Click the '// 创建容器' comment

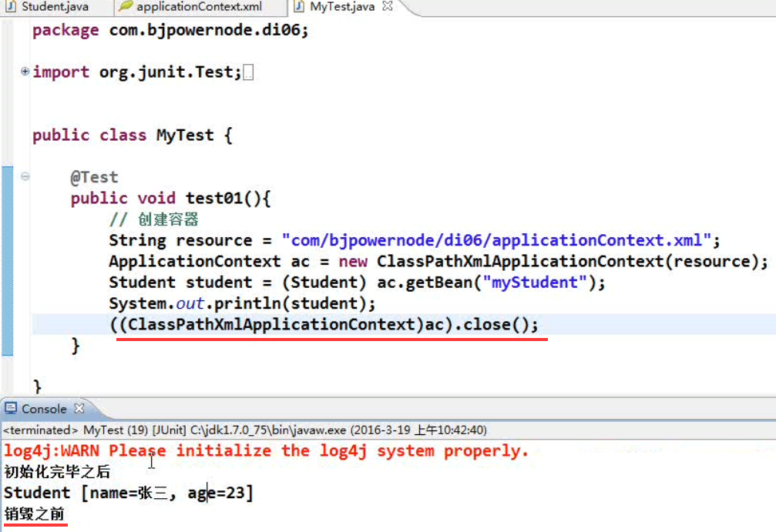click(x=153, y=219)
